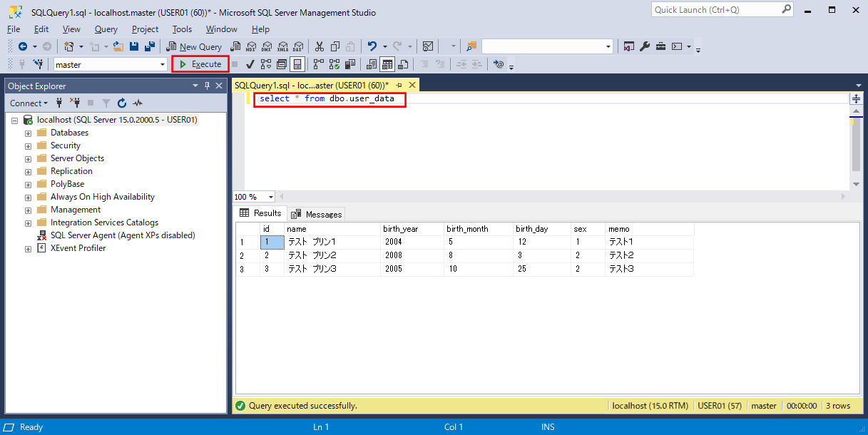Open the master database dropdown
The height and width of the screenshot is (435, 868).
click(x=163, y=64)
